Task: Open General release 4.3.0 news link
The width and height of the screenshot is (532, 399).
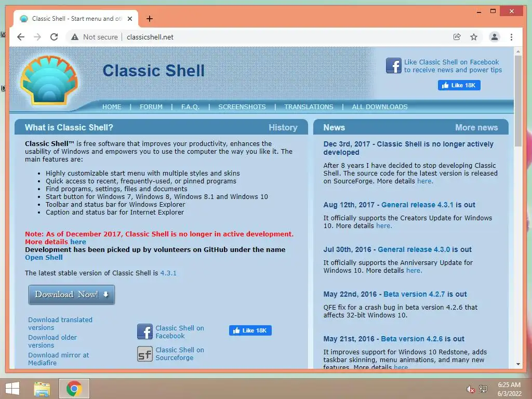Action: (x=414, y=250)
